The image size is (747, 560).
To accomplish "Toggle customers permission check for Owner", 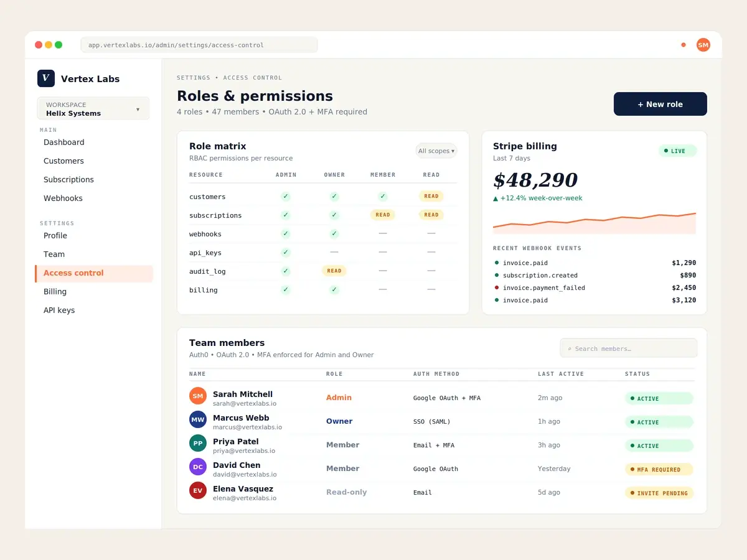I will 334,197.
